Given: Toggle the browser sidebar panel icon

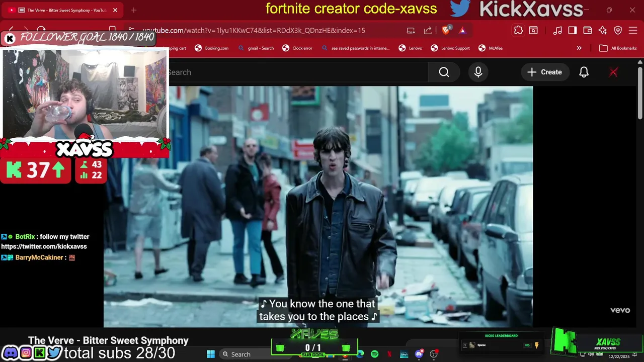Looking at the screenshot, I should tap(573, 30).
